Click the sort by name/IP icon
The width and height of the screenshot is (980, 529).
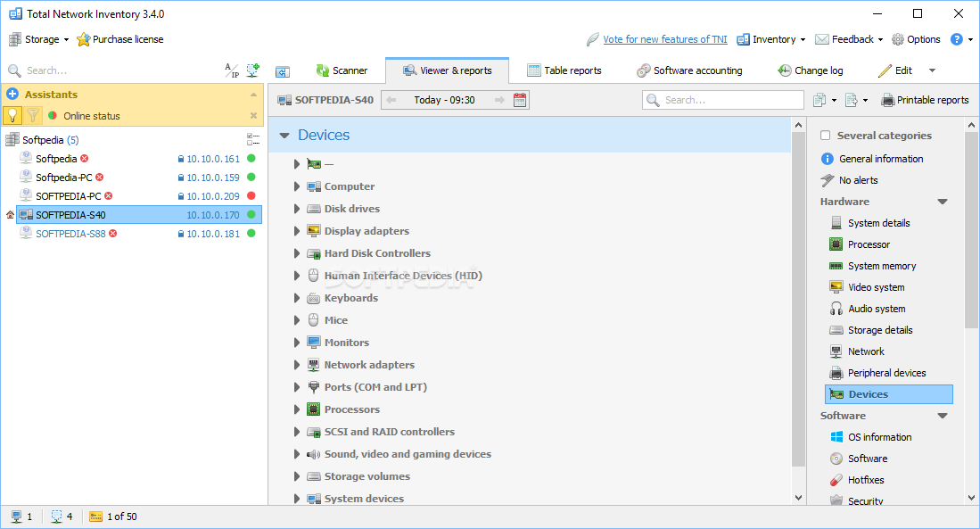(x=231, y=70)
